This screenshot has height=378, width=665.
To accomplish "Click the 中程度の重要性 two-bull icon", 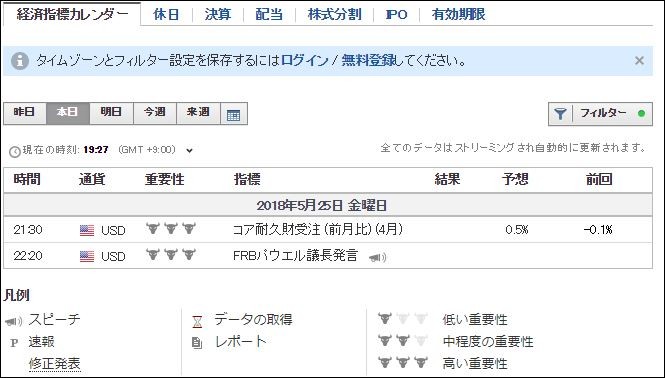I will (403, 340).
